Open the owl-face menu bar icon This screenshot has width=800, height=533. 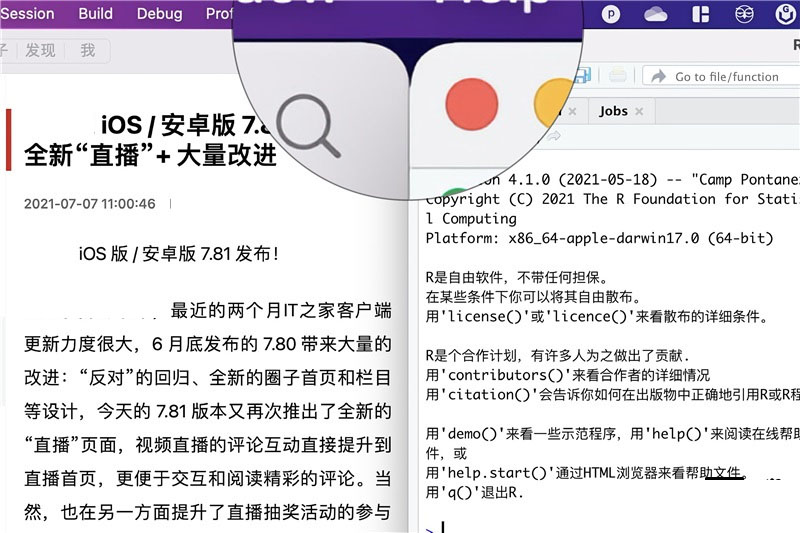744,14
